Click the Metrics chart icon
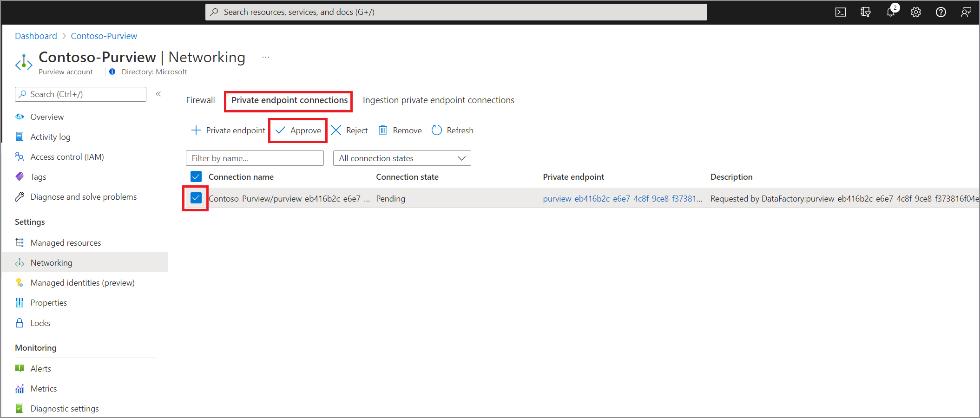This screenshot has width=980, height=418. pos(20,388)
